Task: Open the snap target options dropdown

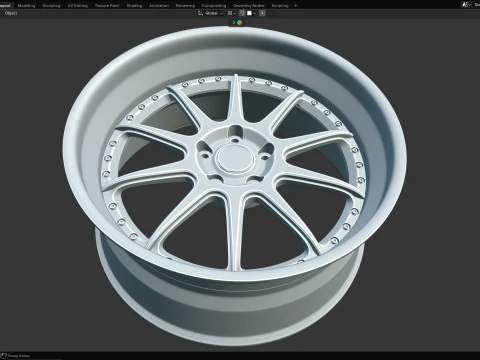Action: click(x=252, y=13)
